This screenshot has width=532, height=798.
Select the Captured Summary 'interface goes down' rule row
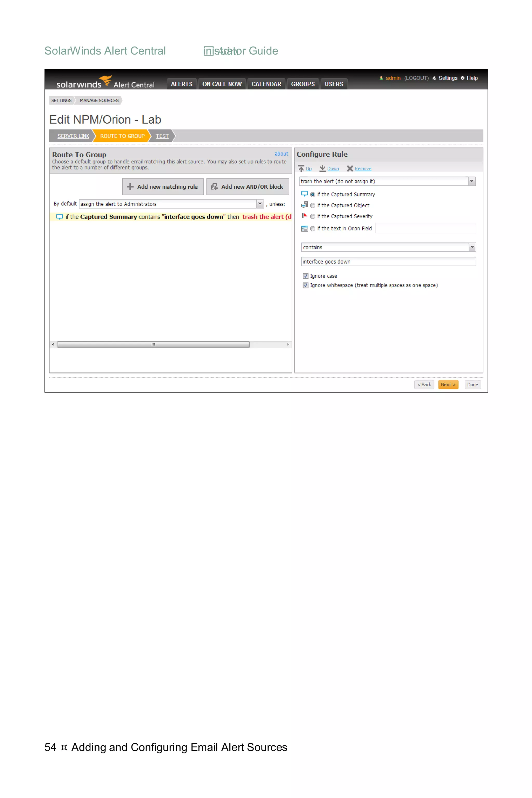[171, 217]
